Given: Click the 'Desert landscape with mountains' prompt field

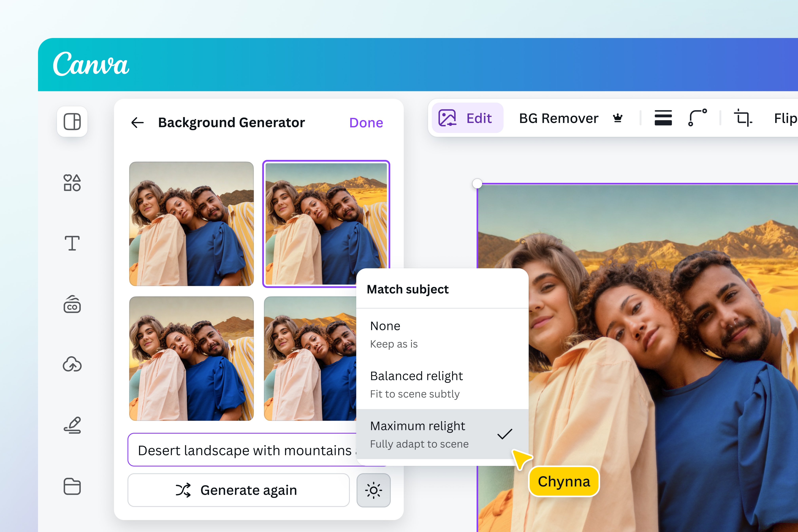Looking at the screenshot, I should [248, 451].
